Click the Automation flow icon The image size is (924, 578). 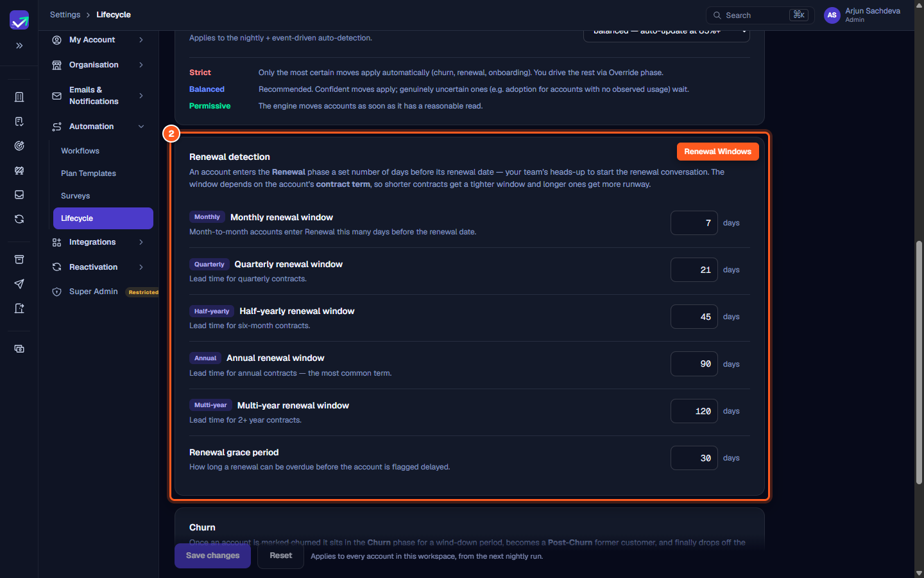[56, 127]
